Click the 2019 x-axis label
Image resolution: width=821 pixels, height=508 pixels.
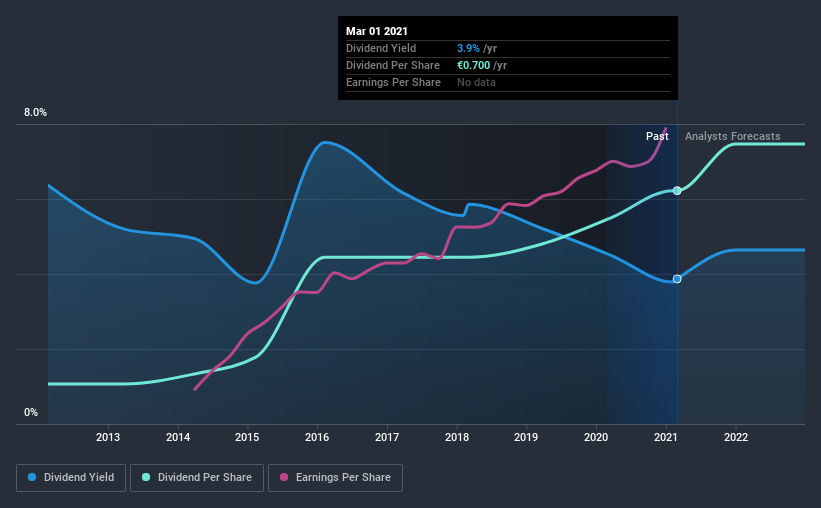click(x=526, y=437)
